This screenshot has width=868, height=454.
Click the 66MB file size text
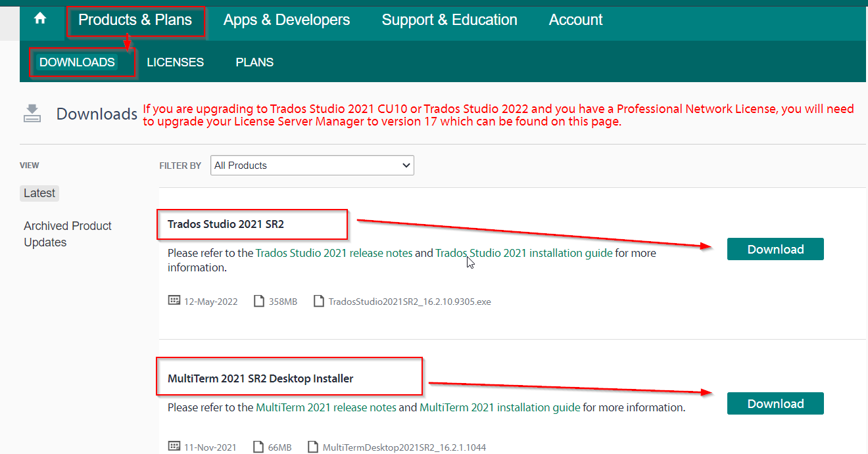pyautogui.click(x=279, y=447)
